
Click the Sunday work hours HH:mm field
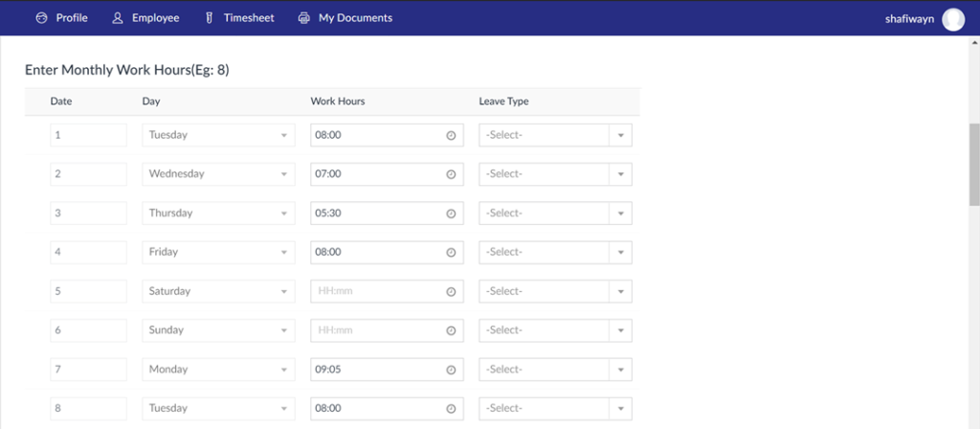pyautogui.click(x=377, y=330)
